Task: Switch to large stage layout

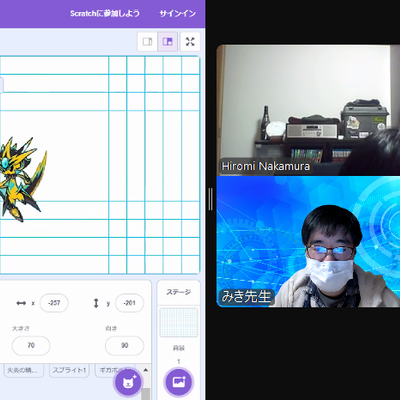Action: [x=167, y=42]
